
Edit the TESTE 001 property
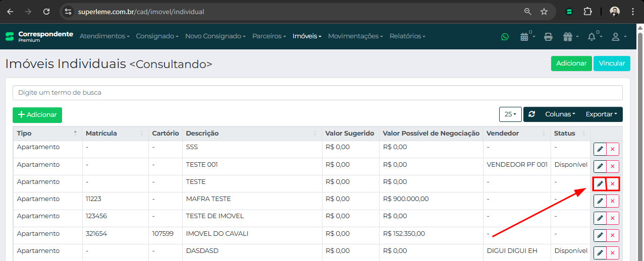click(x=600, y=166)
